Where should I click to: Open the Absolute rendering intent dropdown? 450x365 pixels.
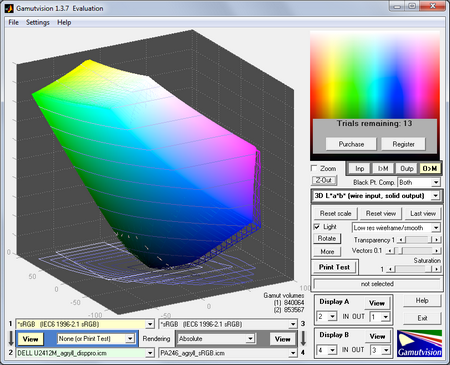216,339
